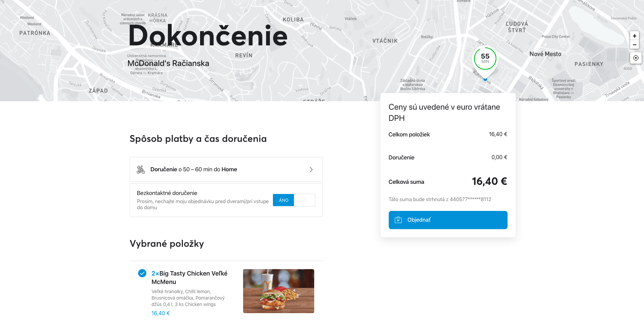Screen dimensions: 644x327
Task: Expand delivery options with the chevron arrow
Action: click(x=311, y=170)
